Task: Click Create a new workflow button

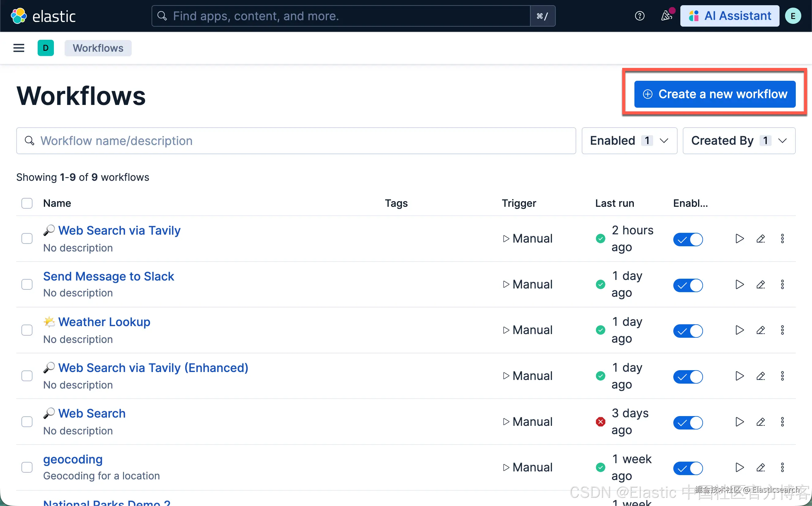Action: coord(715,94)
